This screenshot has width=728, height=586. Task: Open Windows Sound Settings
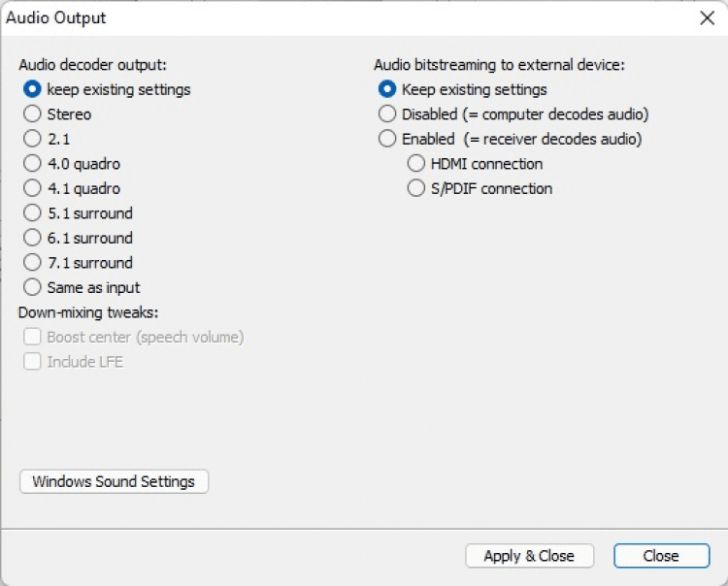tap(114, 481)
